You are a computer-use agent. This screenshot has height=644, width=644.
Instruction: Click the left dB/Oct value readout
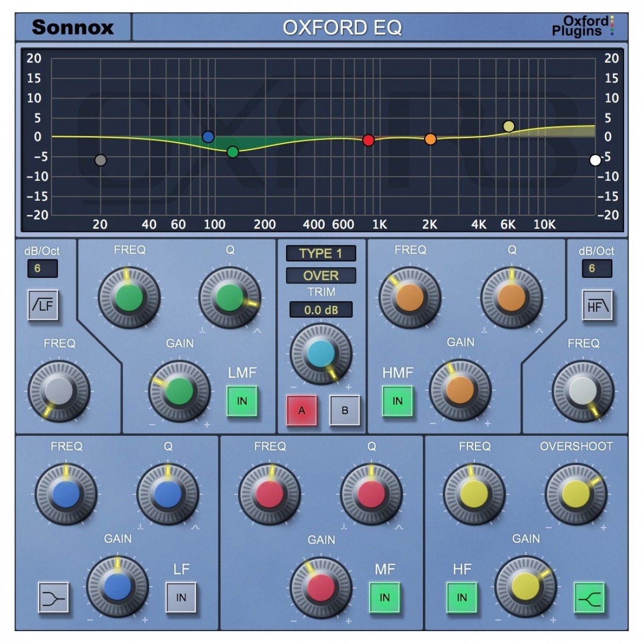coord(43,268)
